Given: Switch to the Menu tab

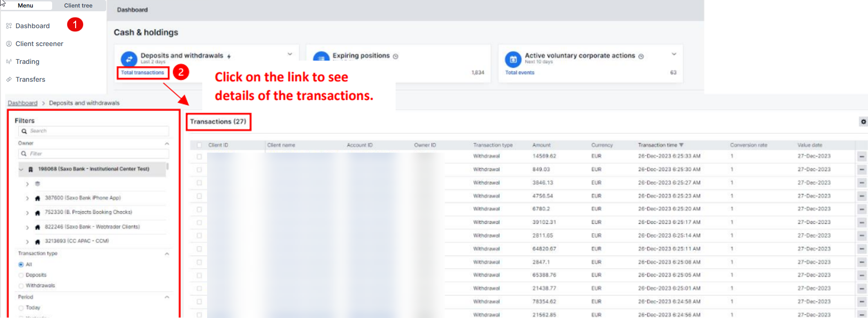Looking at the screenshot, I should [25, 6].
